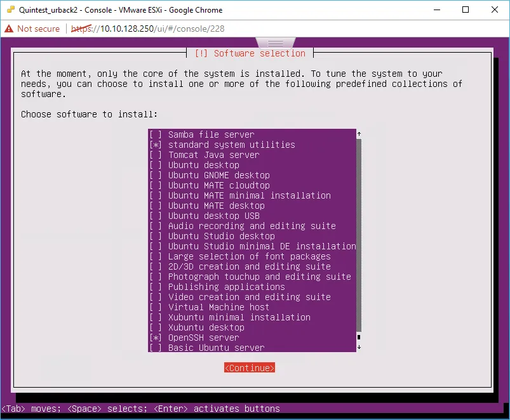Select the Samba file server row text
This screenshot has height=420, width=510.
pos(211,135)
